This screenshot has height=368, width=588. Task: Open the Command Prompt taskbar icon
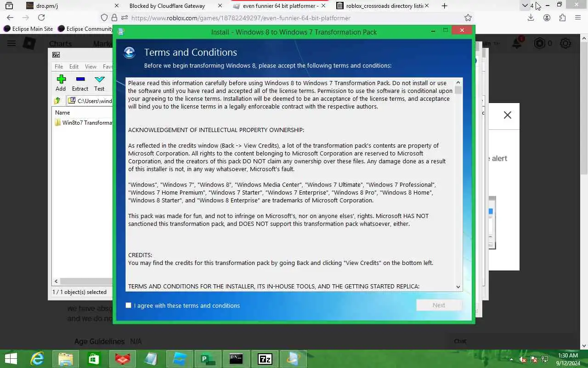[236, 359]
